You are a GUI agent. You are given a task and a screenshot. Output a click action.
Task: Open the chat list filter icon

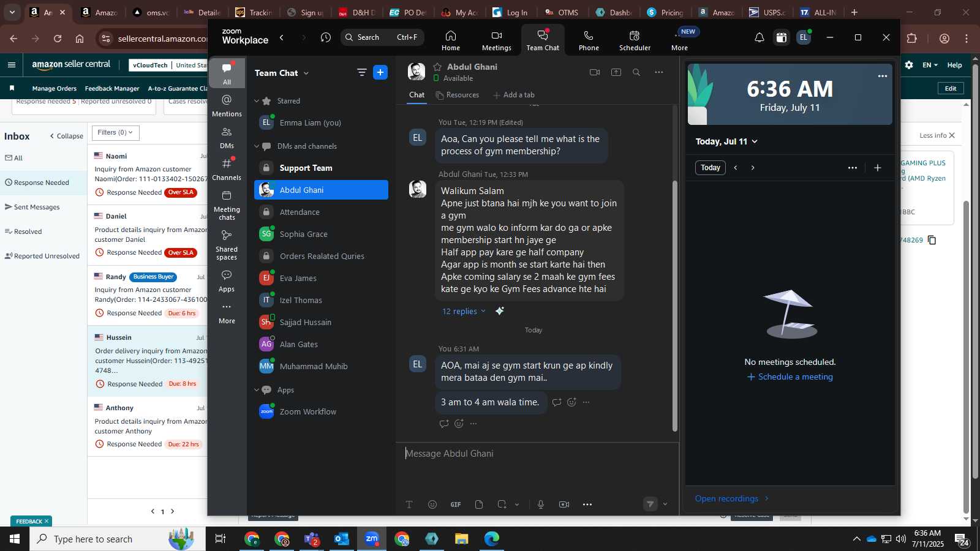click(x=361, y=72)
